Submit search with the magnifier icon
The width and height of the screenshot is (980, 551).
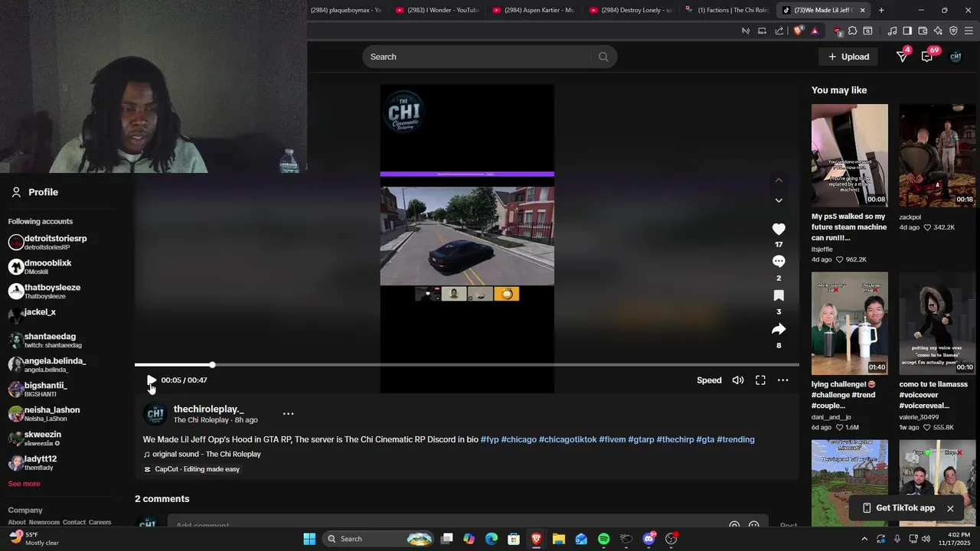[603, 57]
